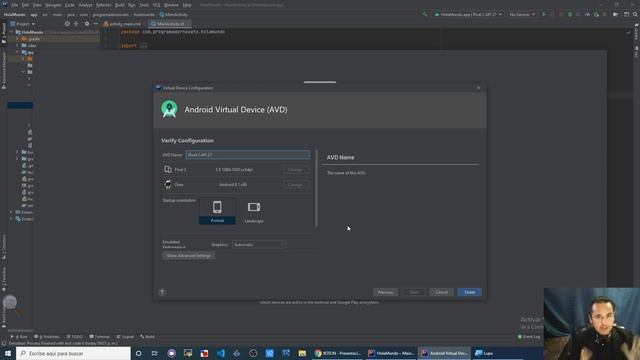Click the Make Project hammer icon
640x360 pixels.
[424, 14]
